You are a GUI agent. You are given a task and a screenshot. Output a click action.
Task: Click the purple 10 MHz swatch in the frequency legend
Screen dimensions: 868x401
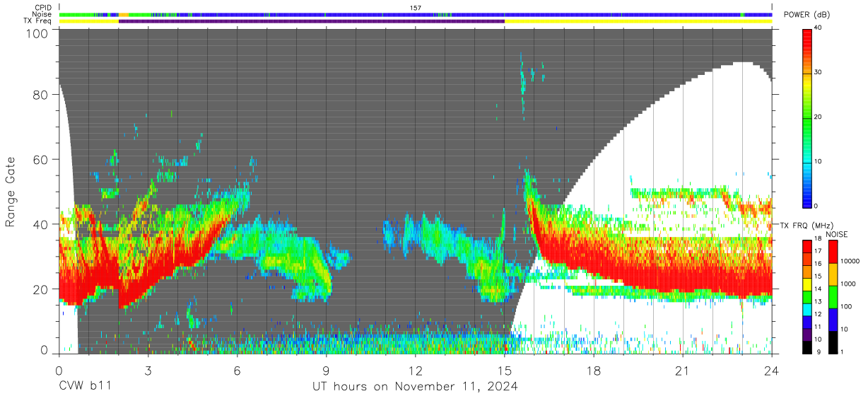click(807, 333)
